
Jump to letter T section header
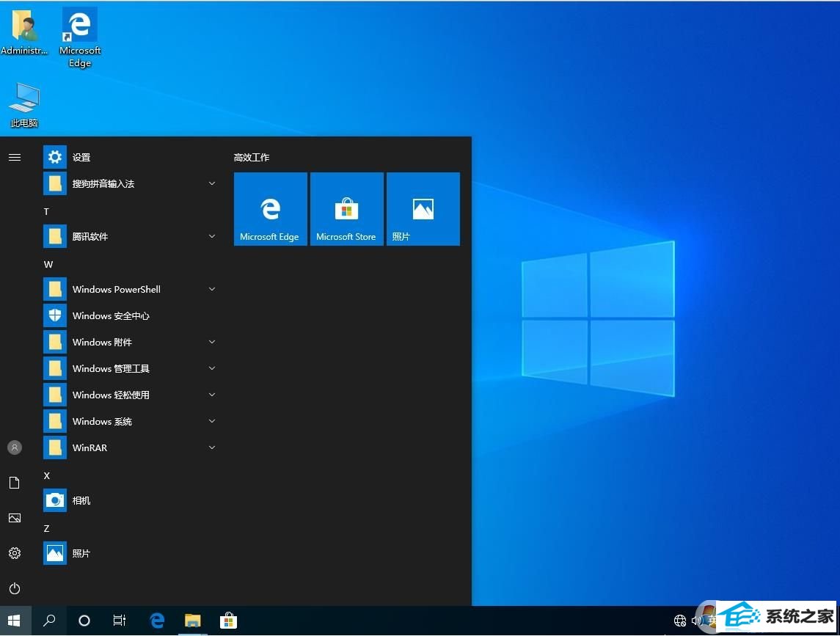click(x=47, y=212)
